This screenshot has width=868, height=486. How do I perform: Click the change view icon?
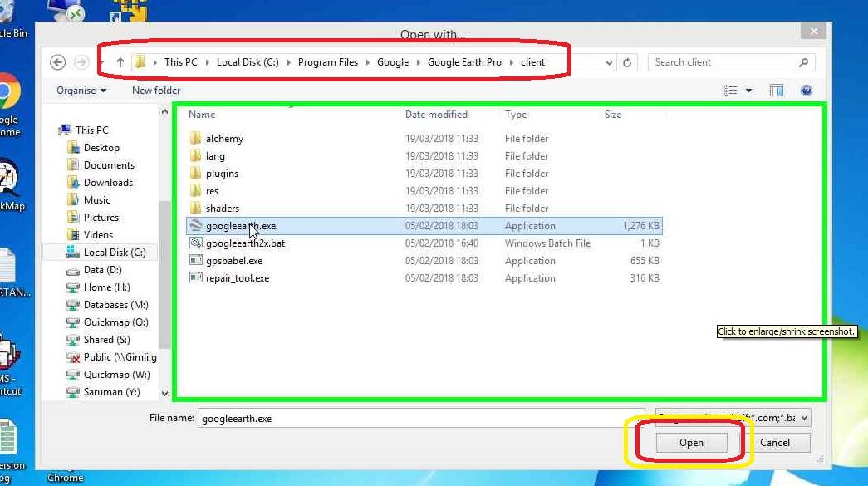point(731,91)
